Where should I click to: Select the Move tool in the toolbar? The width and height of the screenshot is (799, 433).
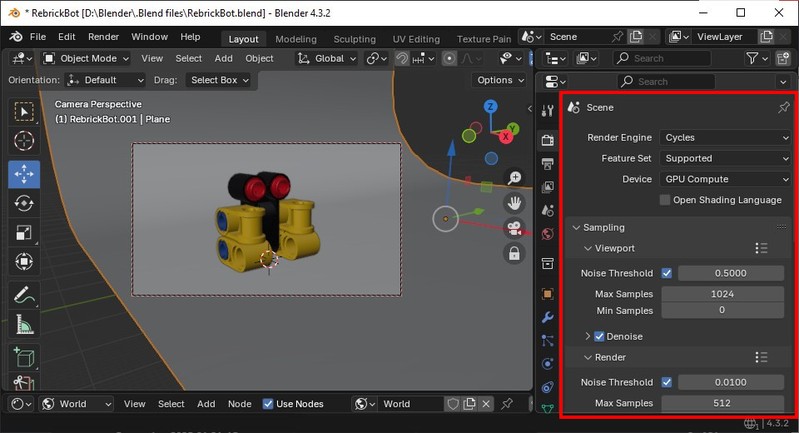24,173
